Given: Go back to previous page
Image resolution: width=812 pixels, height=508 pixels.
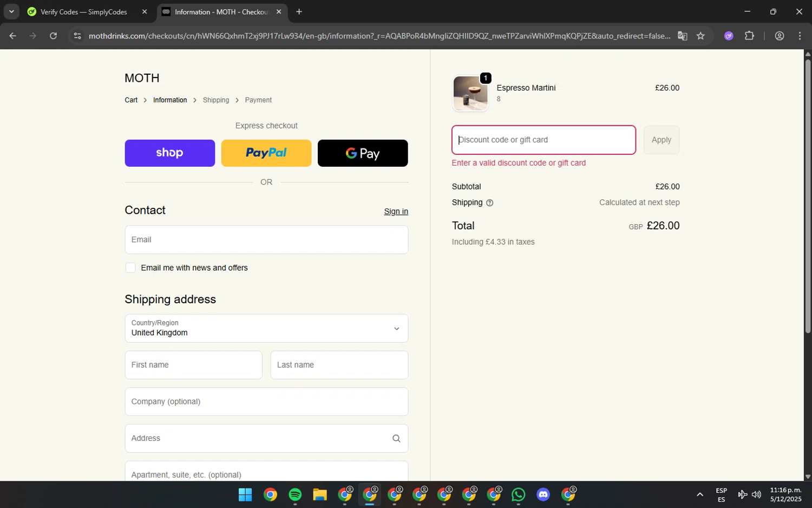Looking at the screenshot, I should (13, 36).
